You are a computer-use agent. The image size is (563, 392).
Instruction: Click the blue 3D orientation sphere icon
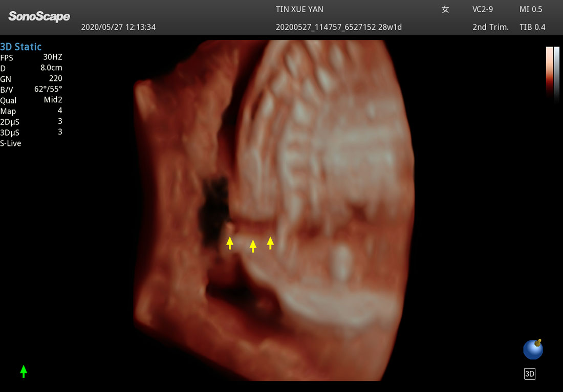533,349
